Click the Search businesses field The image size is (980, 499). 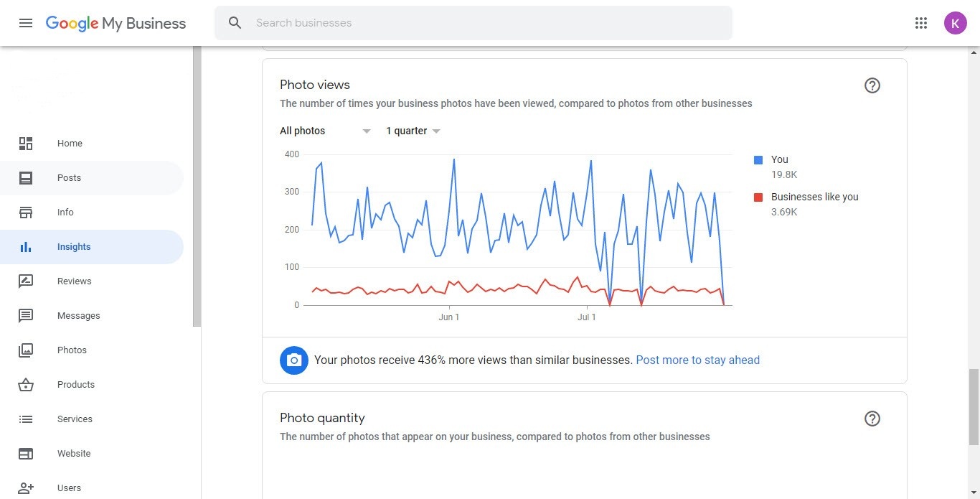(x=473, y=23)
